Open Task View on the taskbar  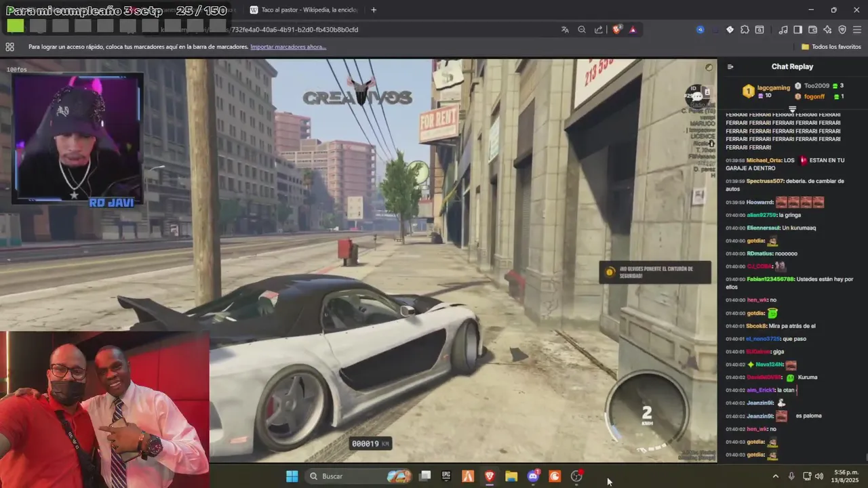click(x=425, y=476)
